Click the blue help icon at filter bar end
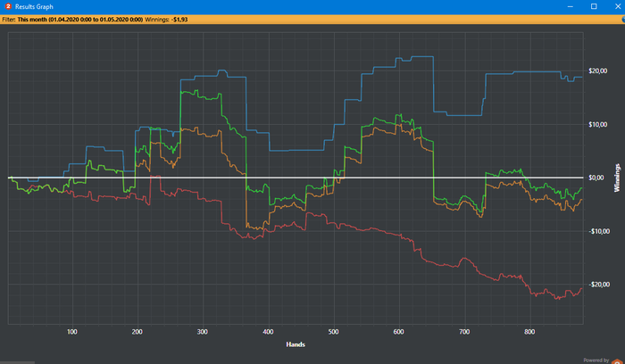 coord(623,19)
